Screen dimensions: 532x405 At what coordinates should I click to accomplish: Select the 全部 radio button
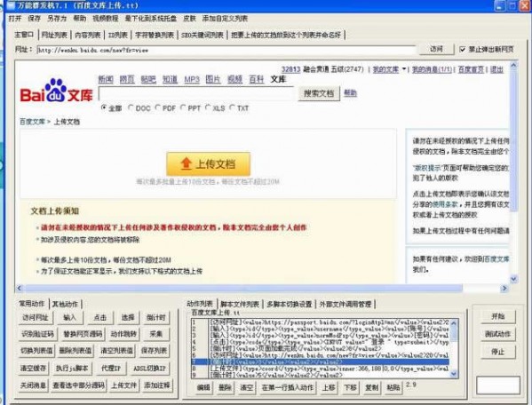point(104,107)
